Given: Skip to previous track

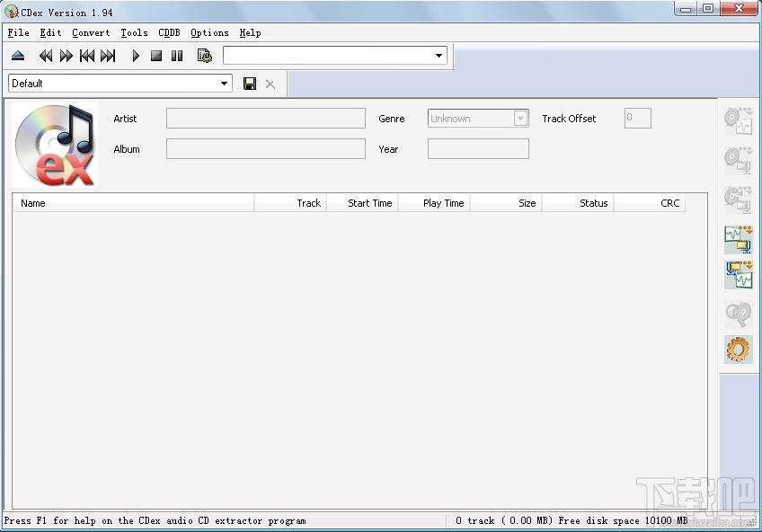Looking at the screenshot, I should coord(87,56).
